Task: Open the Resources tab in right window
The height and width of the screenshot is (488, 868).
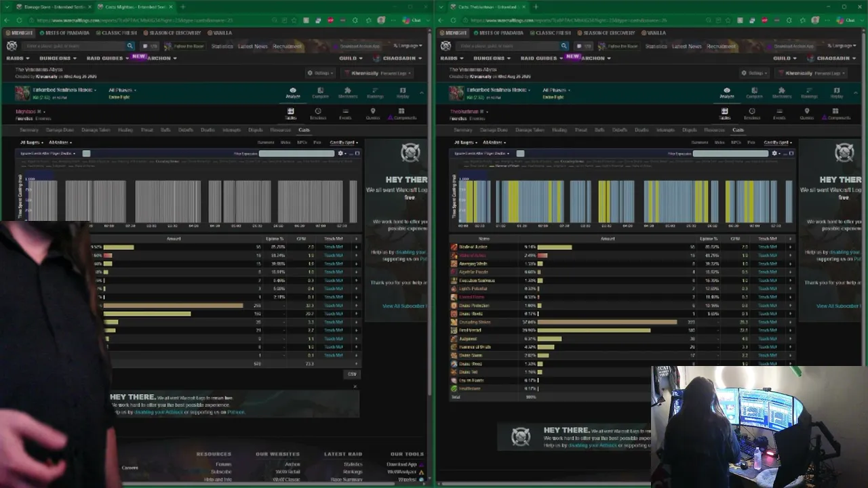Action: click(714, 130)
